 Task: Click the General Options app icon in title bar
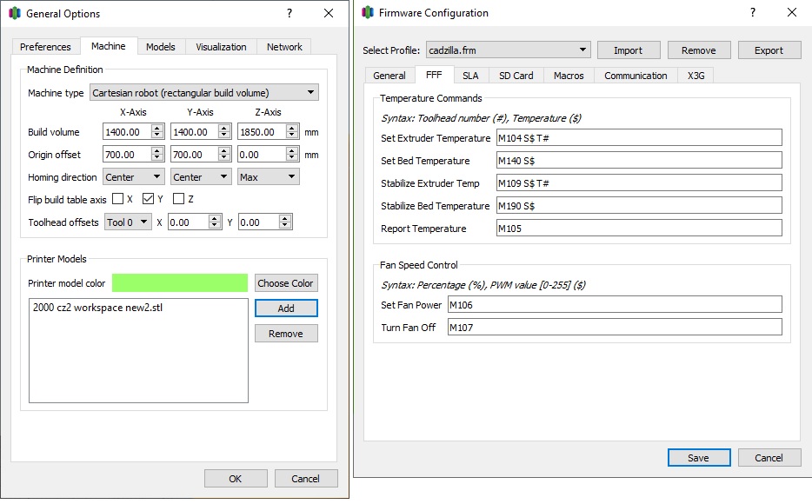[x=15, y=13]
